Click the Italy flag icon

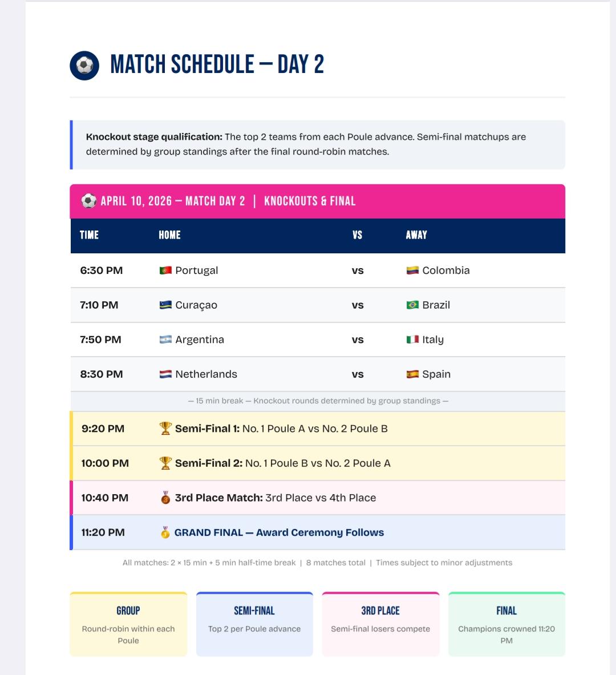[x=412, y=339]
